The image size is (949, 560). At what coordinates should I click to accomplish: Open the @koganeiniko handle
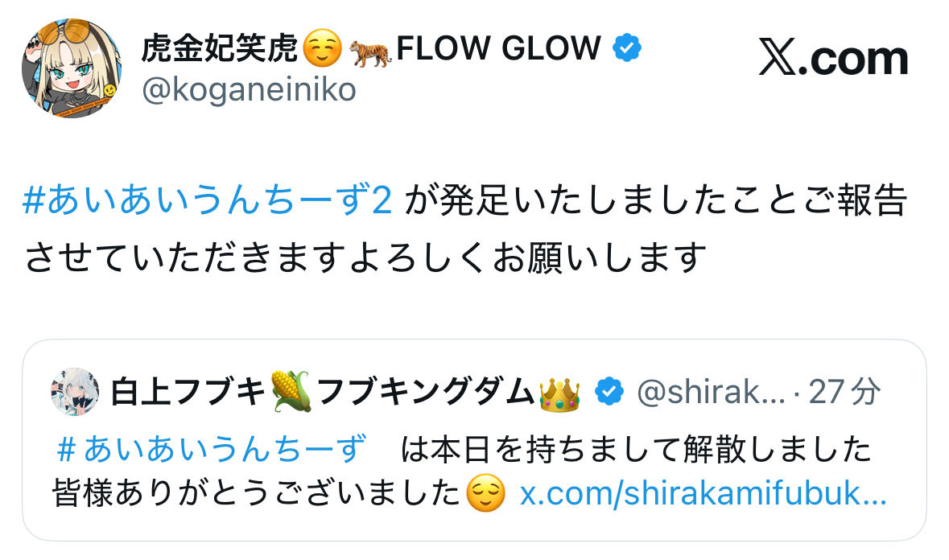249,90
